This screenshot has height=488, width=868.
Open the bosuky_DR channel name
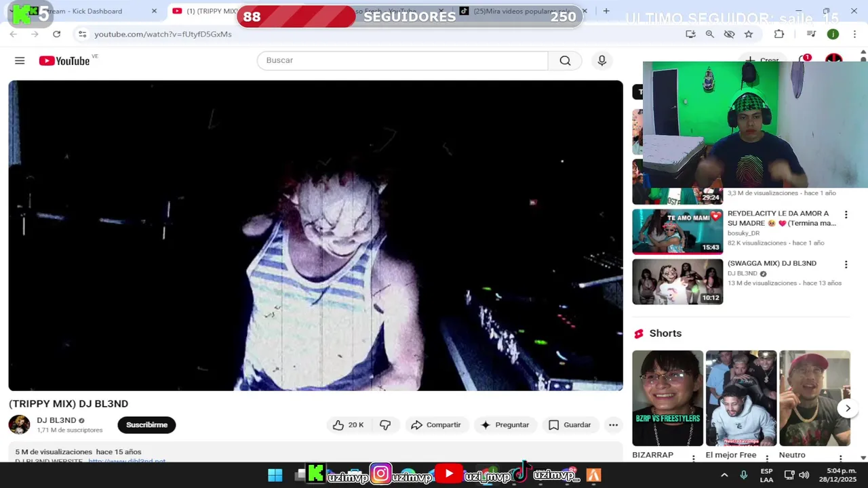pyautogui.click(x=743, y=233)
